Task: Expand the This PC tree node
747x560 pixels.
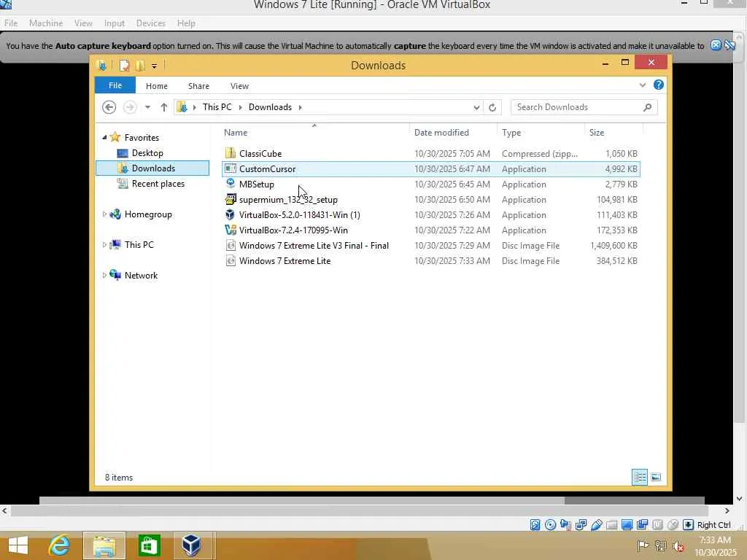Action: click(x=104, y=245)
